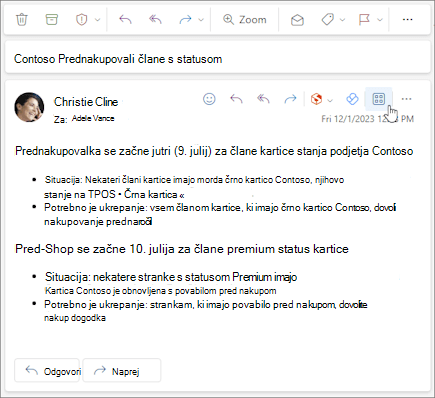Screen dimensions: 435x398
Task: Open the Report dropdown arrow
Action: [x=97, y=20]
